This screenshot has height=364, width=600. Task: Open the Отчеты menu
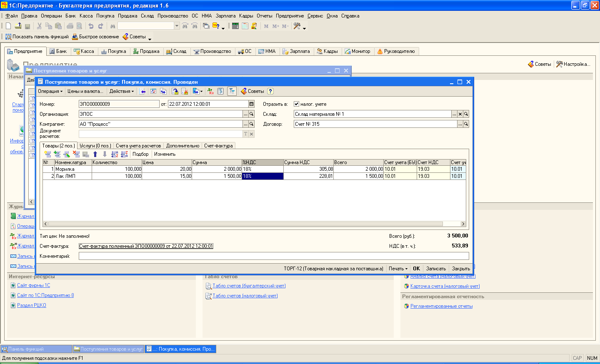pyautogui.click(x=264, y=16)
